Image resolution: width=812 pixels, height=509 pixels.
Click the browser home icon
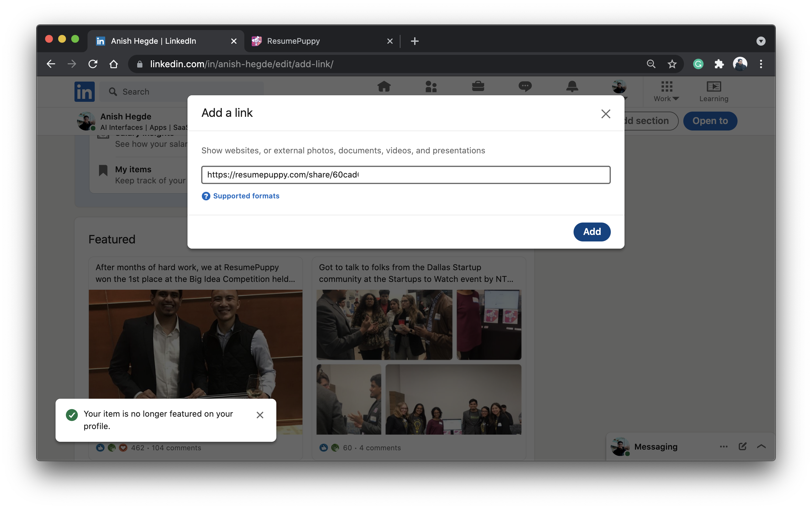tap(114, 64)
